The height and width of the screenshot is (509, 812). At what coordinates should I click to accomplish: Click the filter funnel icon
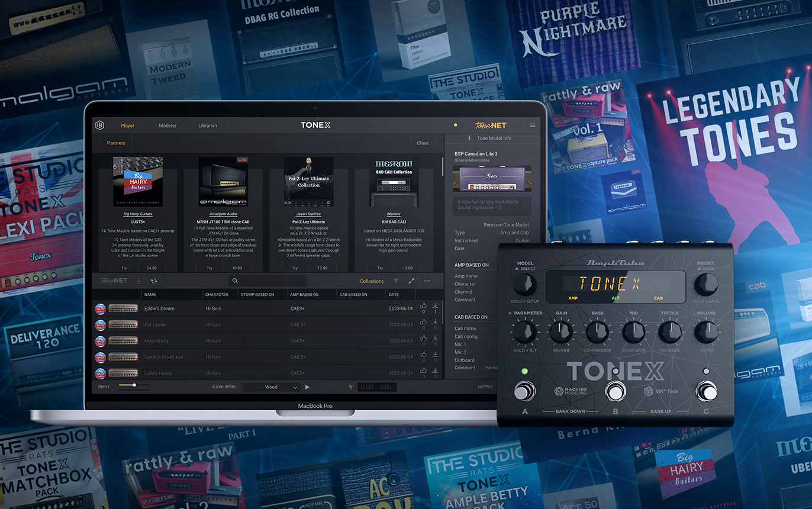pyautogui.click(x=396, y=281)
